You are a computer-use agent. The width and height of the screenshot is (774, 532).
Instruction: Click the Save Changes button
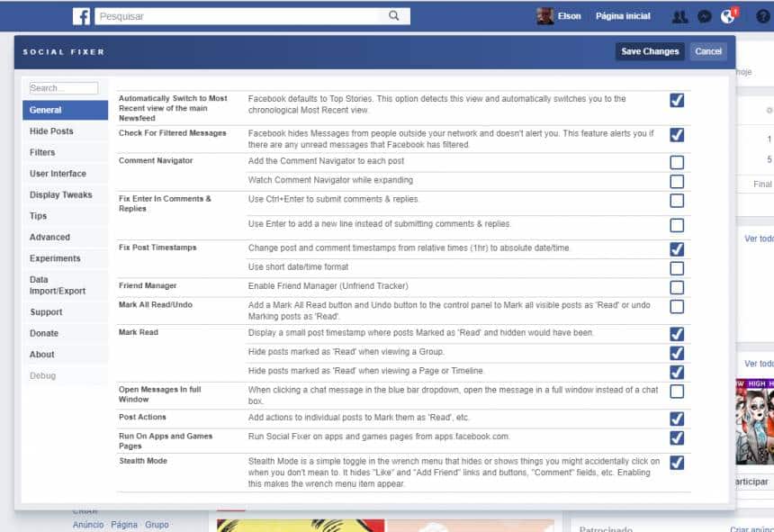[x=650, y=51]
